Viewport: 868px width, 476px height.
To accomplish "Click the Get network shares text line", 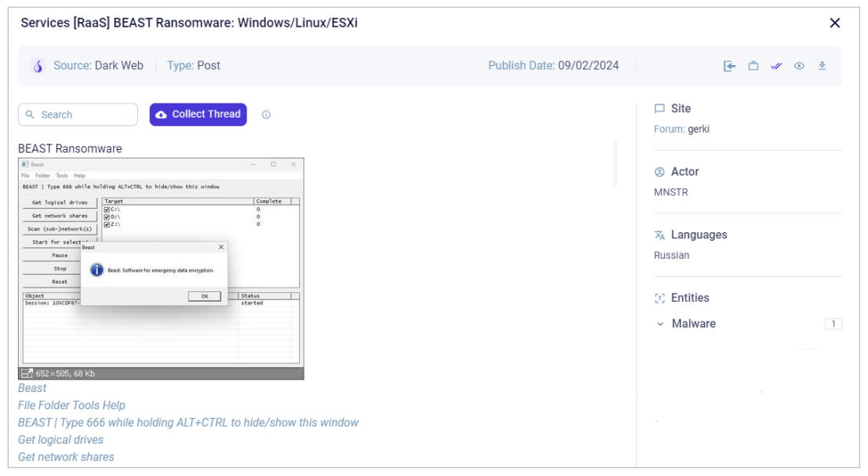I will tap(66, 456).
